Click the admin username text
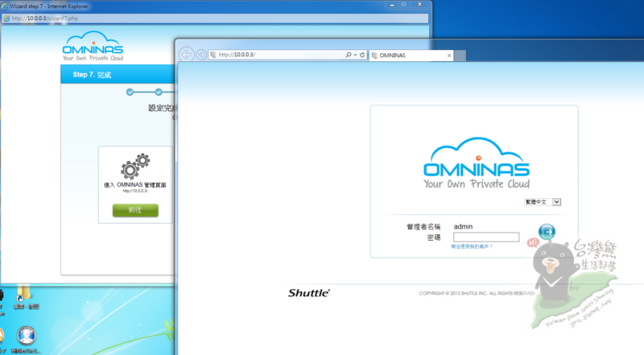Screen dimensions: 644x355 [464, 226]
